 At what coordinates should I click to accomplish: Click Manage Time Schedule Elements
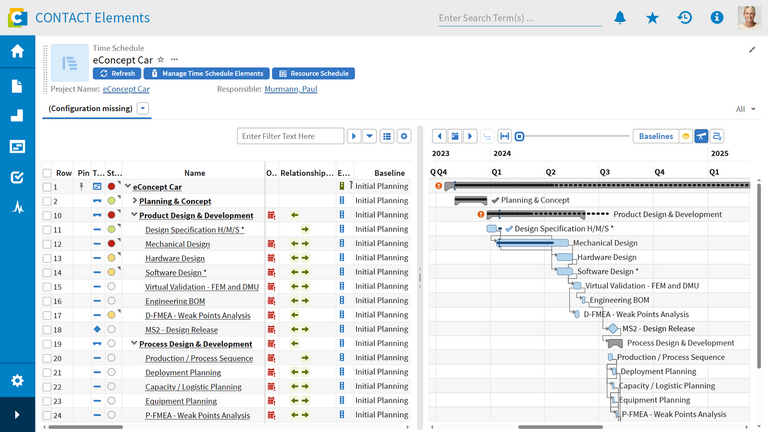207,73
